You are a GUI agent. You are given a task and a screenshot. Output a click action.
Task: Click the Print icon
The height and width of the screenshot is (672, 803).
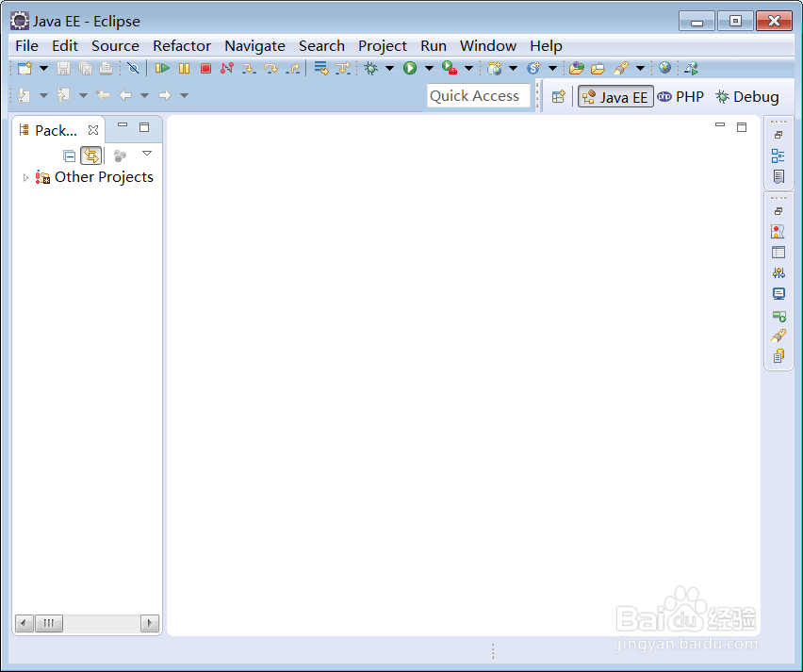106,68
